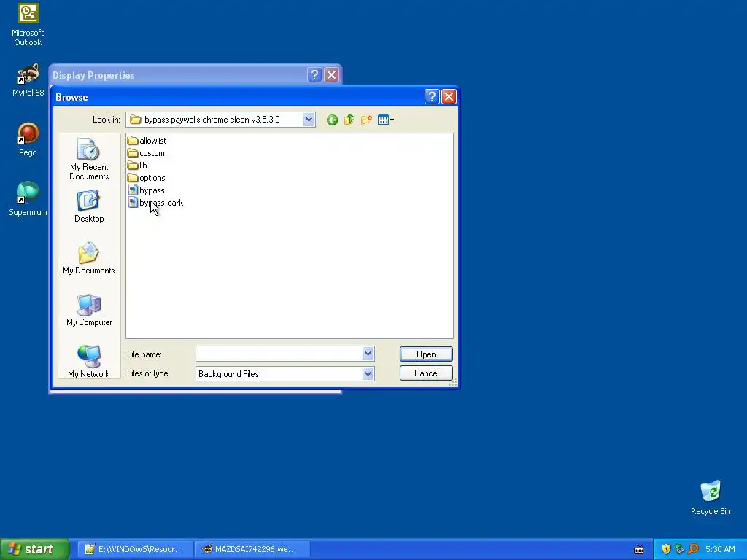
Task: Close the Display Properties window
Action: pos(332,75)
